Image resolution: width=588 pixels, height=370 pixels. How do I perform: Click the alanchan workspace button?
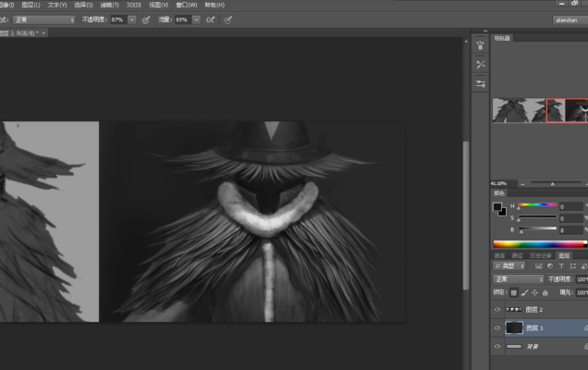(x=566, y=18)
